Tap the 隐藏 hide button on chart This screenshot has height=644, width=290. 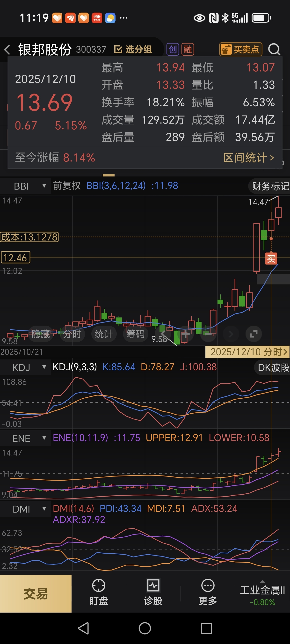41,334
